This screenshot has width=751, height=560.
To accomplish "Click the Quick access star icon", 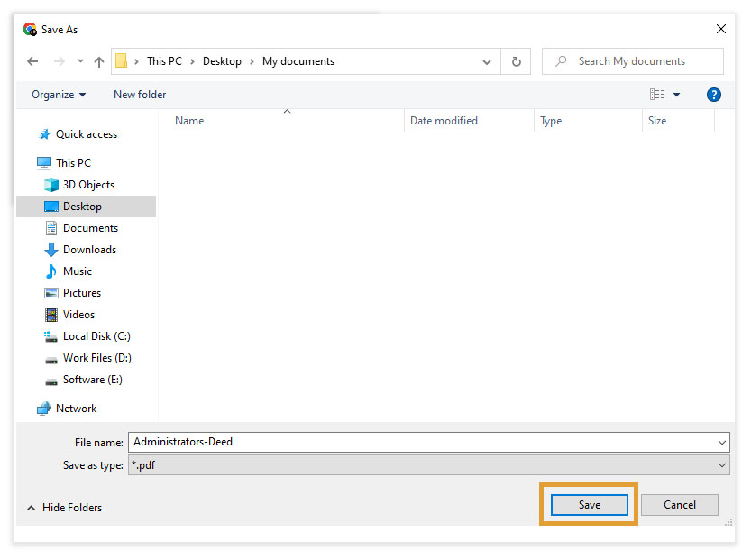I will (45, 134).
